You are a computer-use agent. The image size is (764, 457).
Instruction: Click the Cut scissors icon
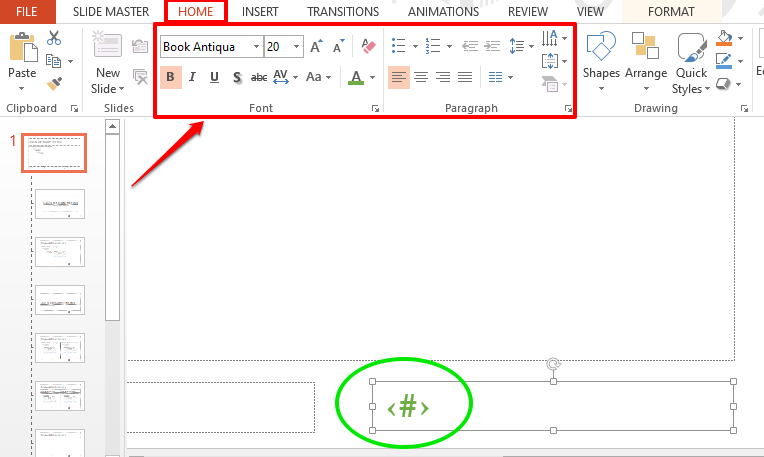[x=54, y=38]
